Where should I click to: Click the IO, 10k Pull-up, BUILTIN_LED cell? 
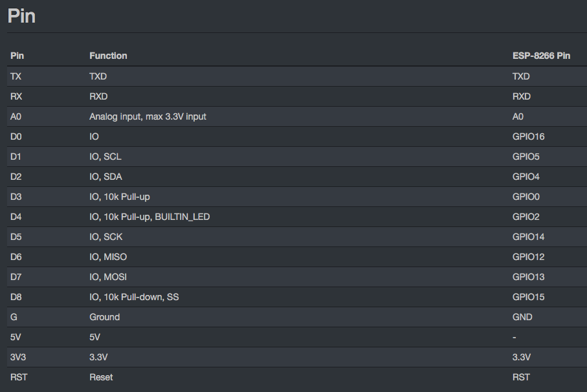pos(150,217)
